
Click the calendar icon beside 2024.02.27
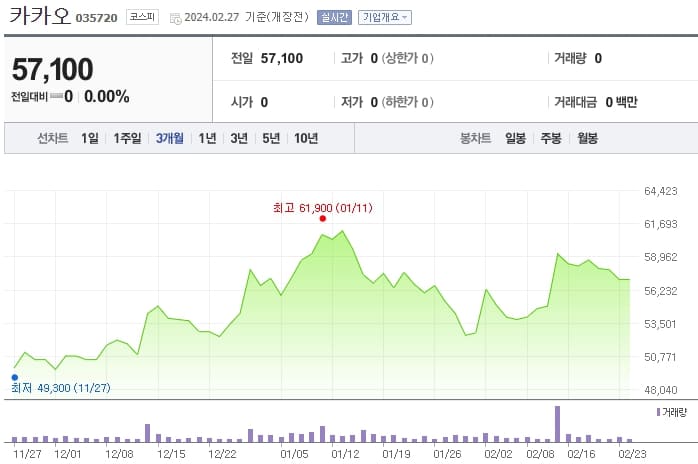[176, 18]
